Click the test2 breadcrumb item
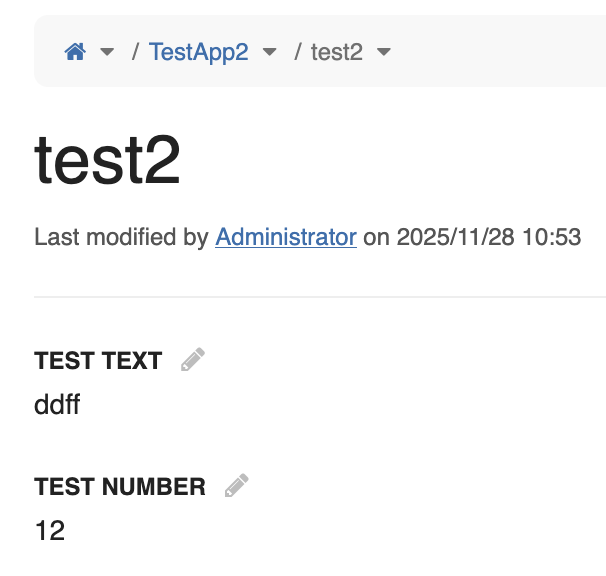This screenshot has height=576, width=606. (336, 52)
